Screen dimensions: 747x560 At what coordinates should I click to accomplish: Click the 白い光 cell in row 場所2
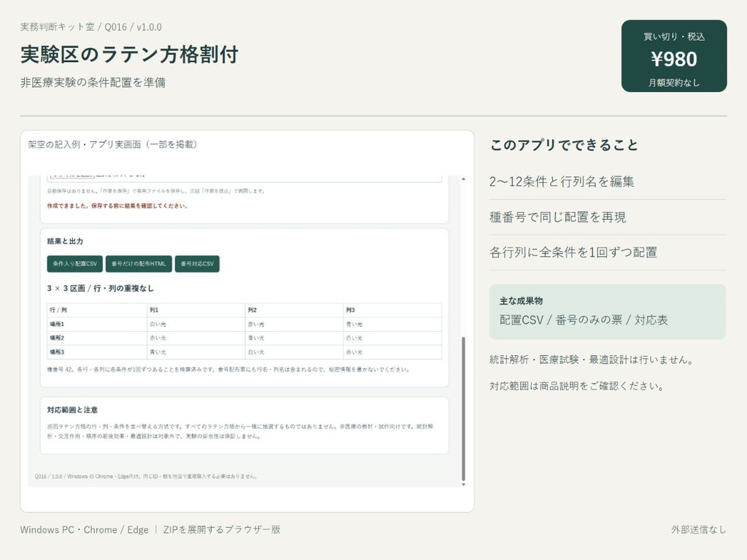pyautogui.click(x=392, y=338)
